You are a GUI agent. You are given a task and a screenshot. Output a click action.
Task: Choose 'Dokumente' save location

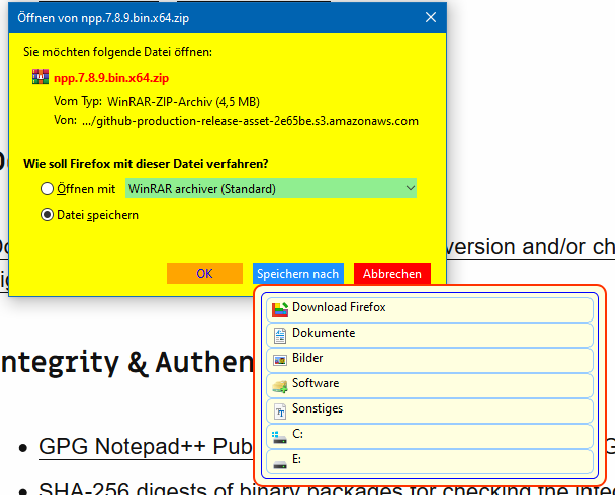[430, 335]
